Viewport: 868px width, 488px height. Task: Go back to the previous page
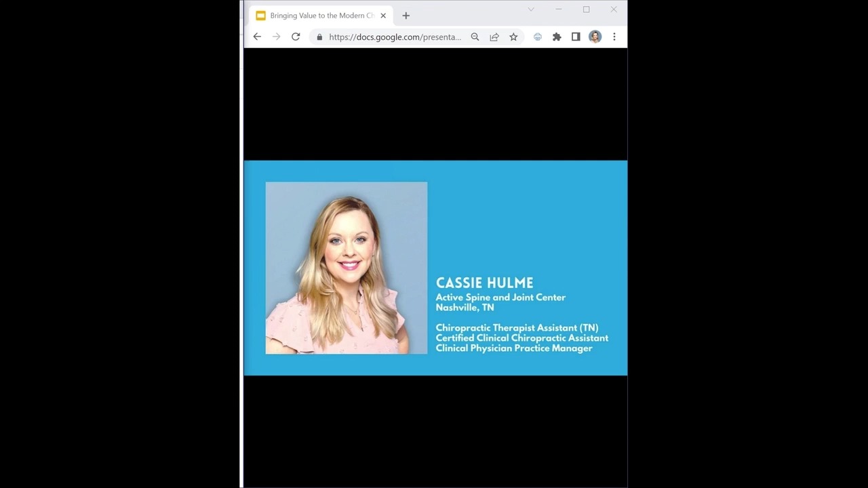257,37
